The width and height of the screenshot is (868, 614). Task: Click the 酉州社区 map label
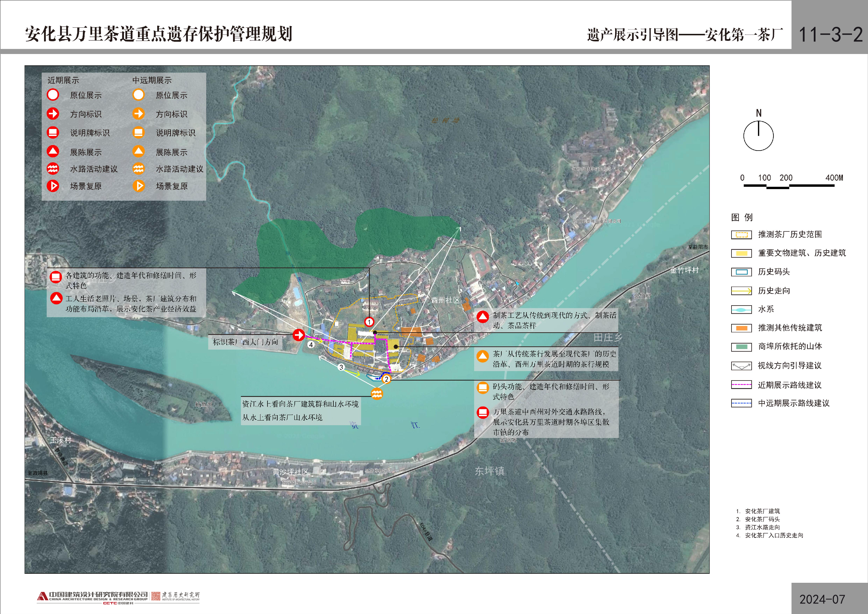[x=445, y=300]
